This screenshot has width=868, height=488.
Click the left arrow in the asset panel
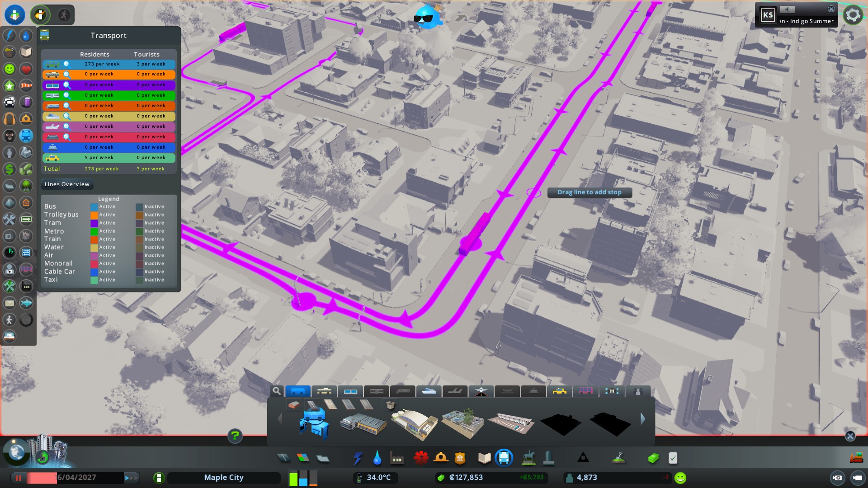280,419
